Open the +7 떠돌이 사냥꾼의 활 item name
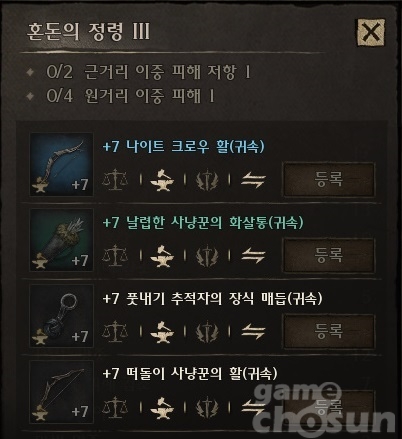This screenshot has height=439, width=402. pos(190,373)
